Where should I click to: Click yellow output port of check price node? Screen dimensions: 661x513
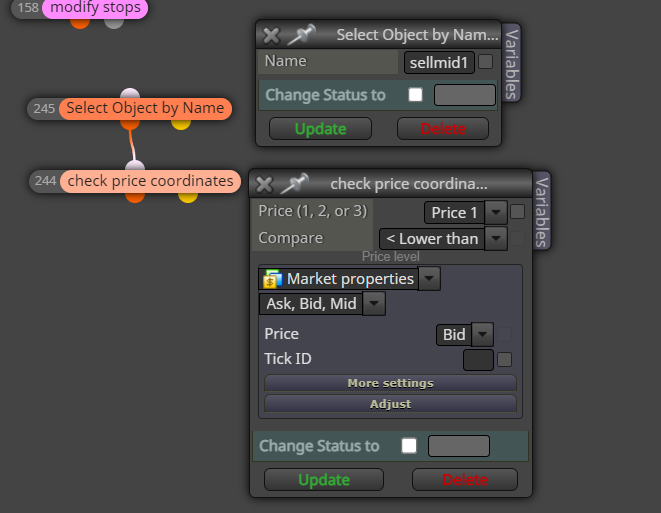tap(188, 197)
